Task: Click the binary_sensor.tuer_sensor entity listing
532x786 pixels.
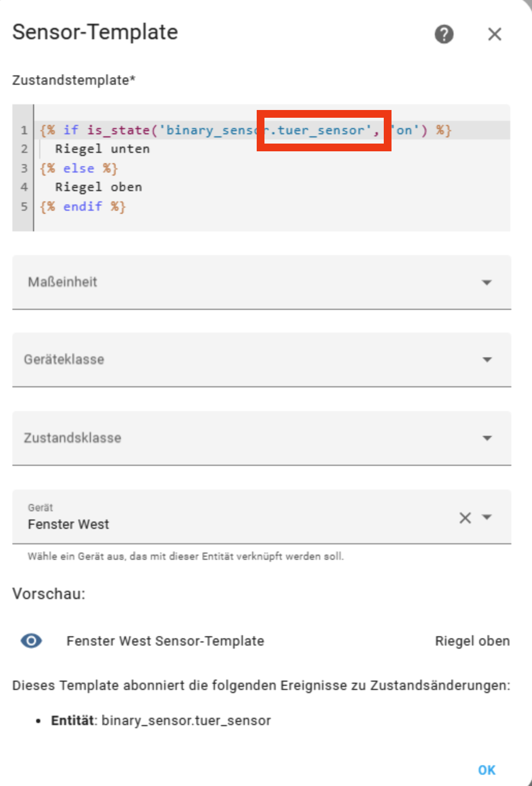Action: pos(161,720)
